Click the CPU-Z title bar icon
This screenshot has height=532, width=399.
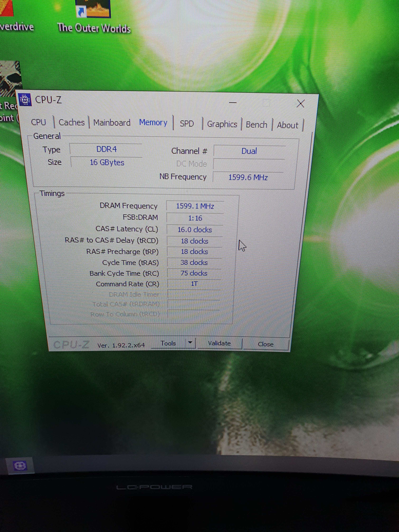pyautogui.click(x=25, y=99)
